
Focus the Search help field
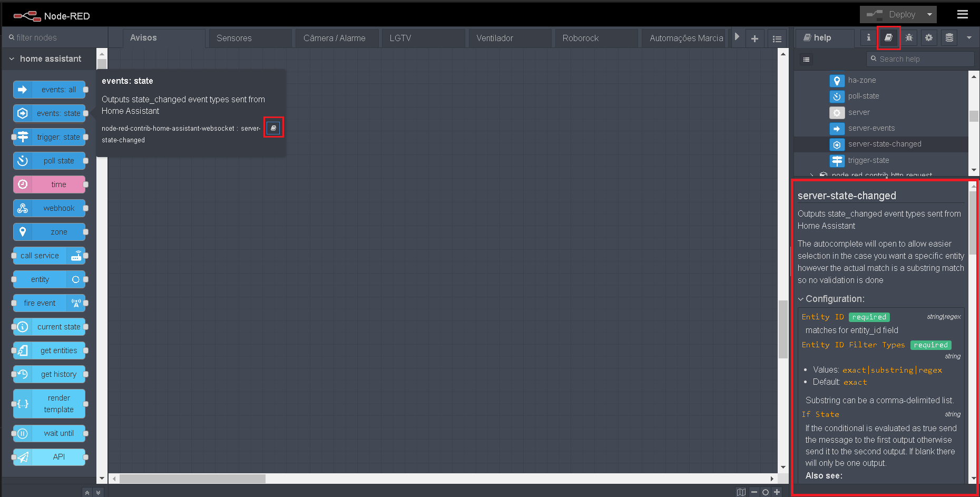point(920,59)
